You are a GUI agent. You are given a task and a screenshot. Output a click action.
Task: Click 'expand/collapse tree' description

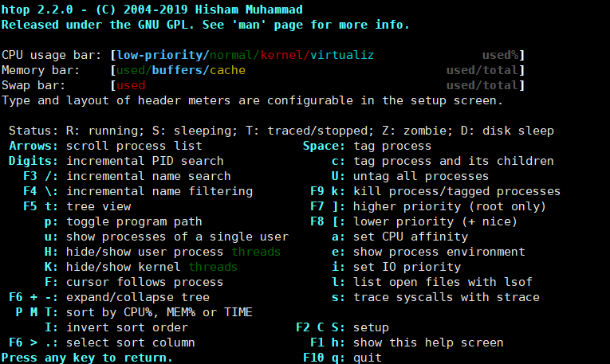[138, 298]
